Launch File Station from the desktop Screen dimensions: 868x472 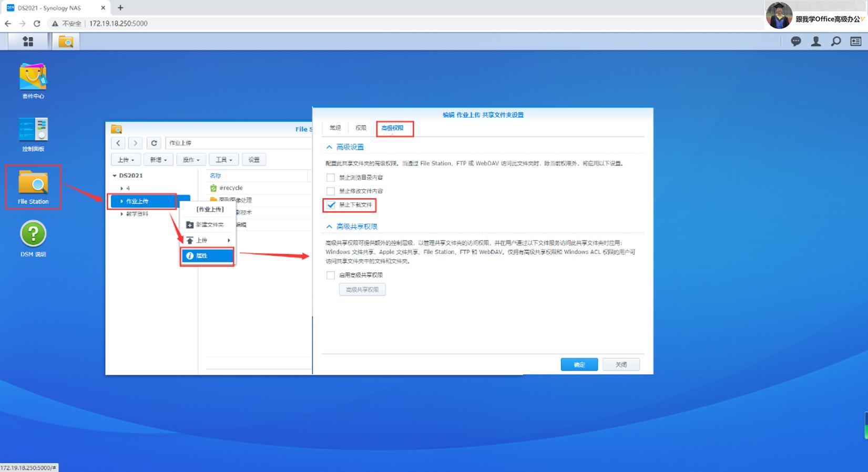(x=33, y=187)
